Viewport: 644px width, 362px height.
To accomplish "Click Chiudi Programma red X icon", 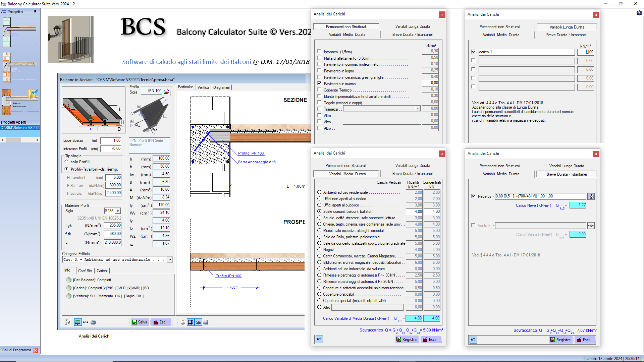I will click(35, 350).
